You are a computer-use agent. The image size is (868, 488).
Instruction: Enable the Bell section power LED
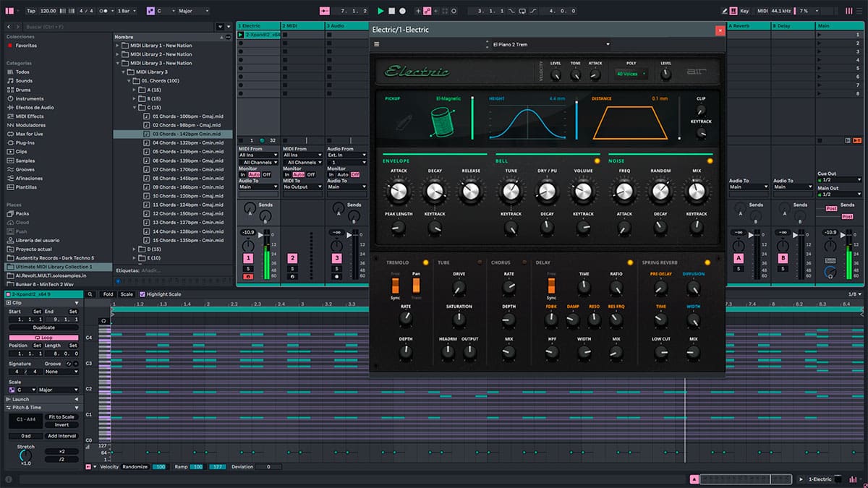coord(597,160)
